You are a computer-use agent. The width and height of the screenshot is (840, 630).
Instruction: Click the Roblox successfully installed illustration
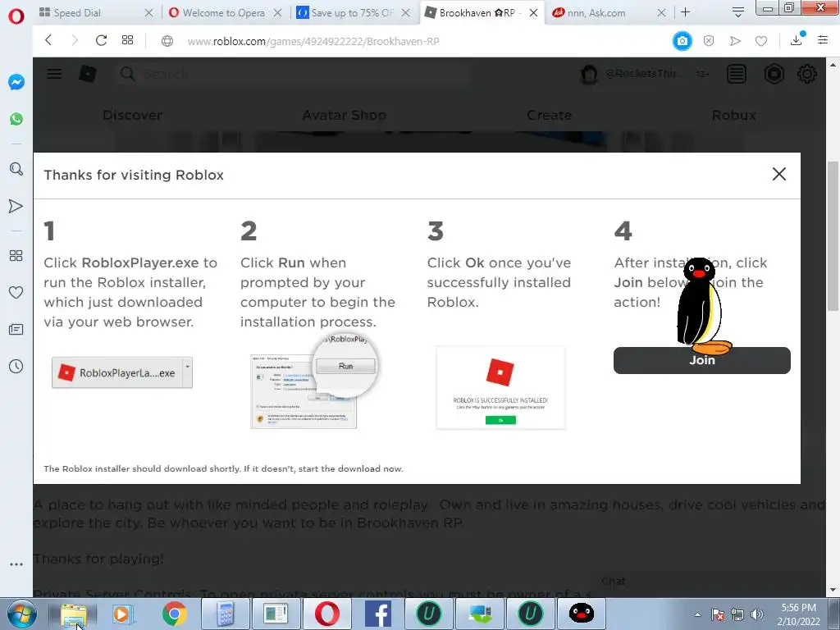[500, 388]
